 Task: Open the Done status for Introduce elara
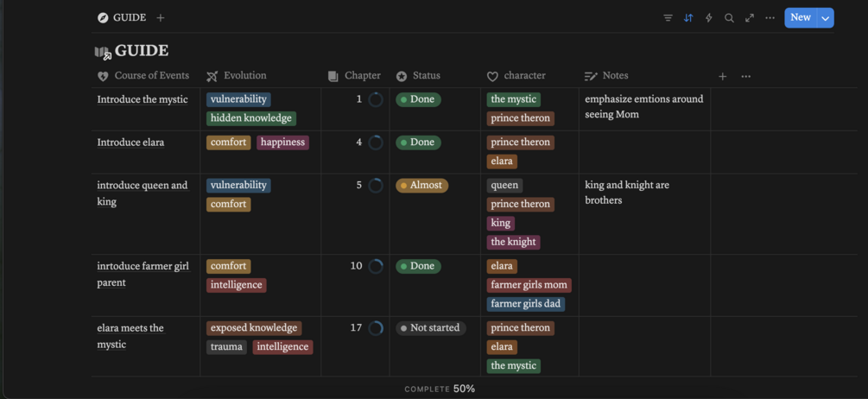pyautogui.click(x=418, y=142)
